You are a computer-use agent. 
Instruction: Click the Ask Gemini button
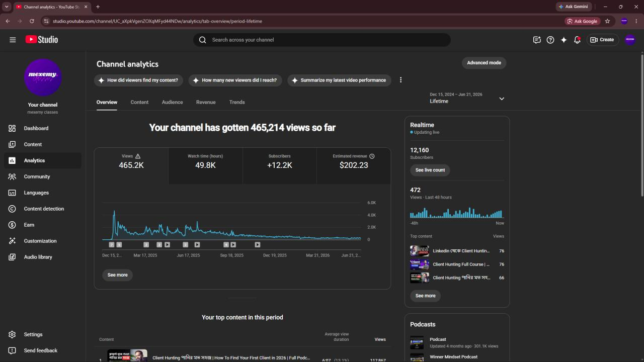click(573, 7)
